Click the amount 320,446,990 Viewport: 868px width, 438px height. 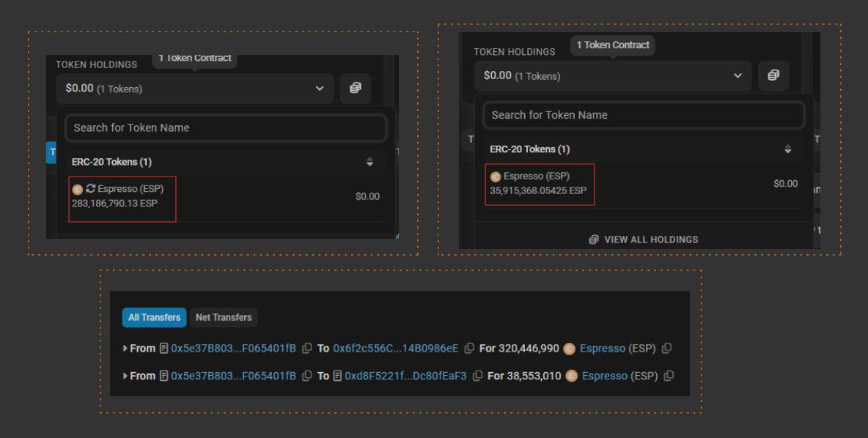(x=529, y=349)
